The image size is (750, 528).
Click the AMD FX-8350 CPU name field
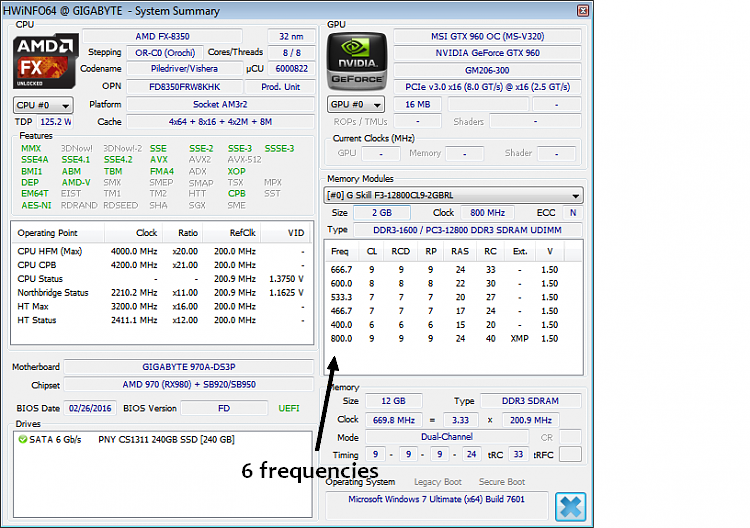tap(162, 36)
